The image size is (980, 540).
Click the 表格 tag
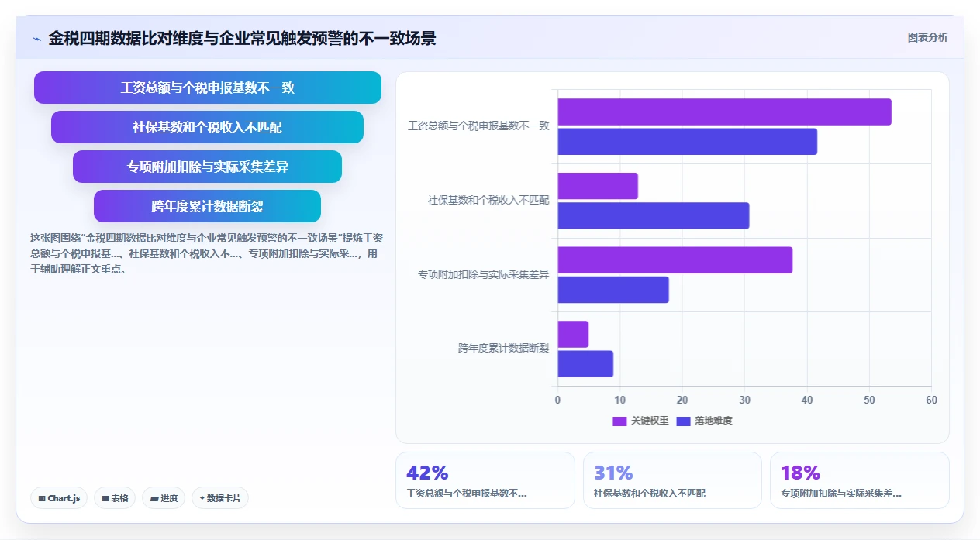[x=116, y=498]
